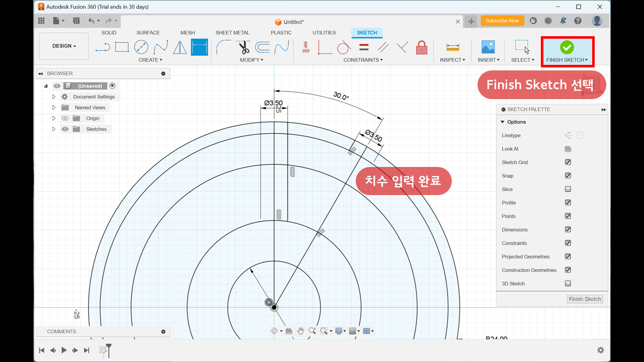Toggle the Sketch Grid checkbox
644x362 pixels.
568,162
